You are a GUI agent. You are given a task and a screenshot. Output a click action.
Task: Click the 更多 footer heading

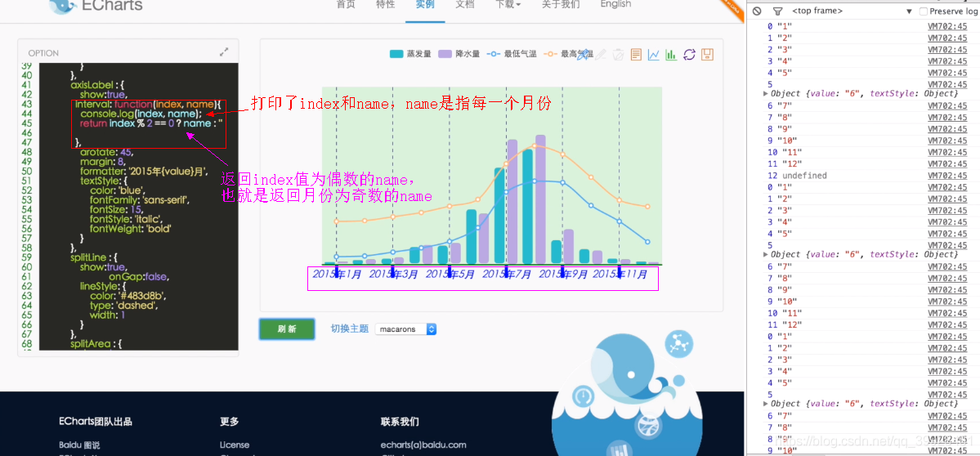tap(230, 422)
